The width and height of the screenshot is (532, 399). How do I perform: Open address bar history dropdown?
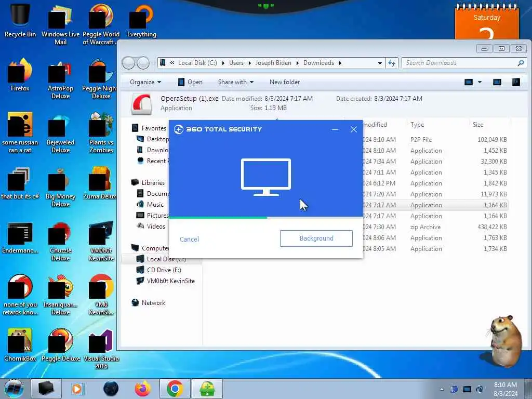[x=380, y=63]
